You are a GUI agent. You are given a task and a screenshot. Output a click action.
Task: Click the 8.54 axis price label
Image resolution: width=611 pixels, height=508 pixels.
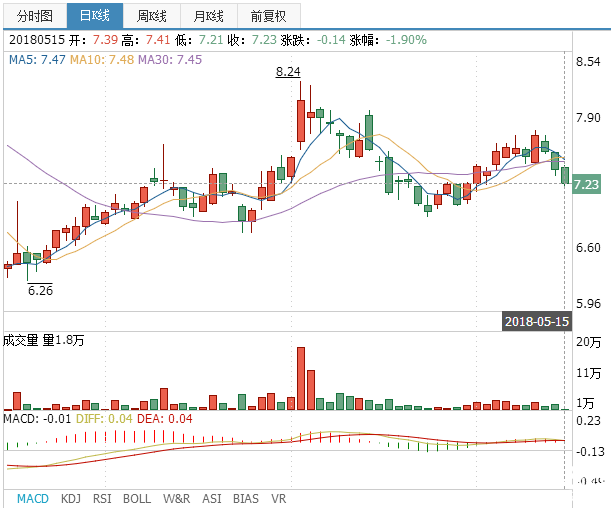pyautogui.click(x=588, y=62)
